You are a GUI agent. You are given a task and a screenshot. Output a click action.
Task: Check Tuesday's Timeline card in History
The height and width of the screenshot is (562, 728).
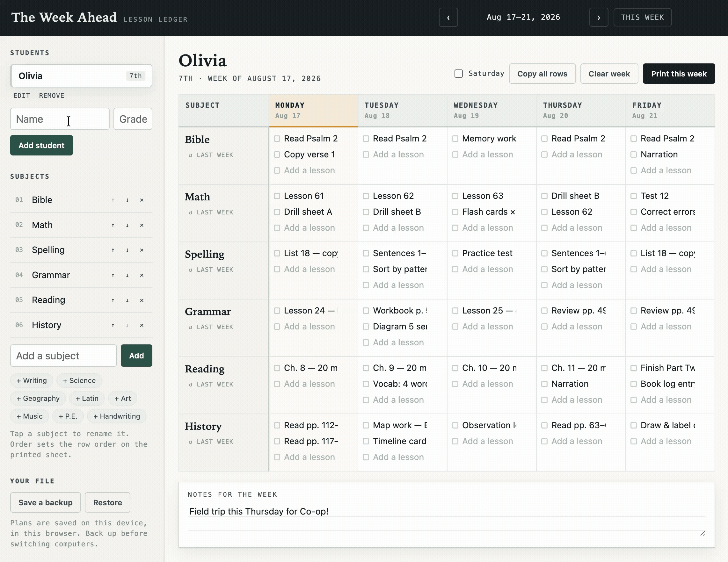pos(366,441)
